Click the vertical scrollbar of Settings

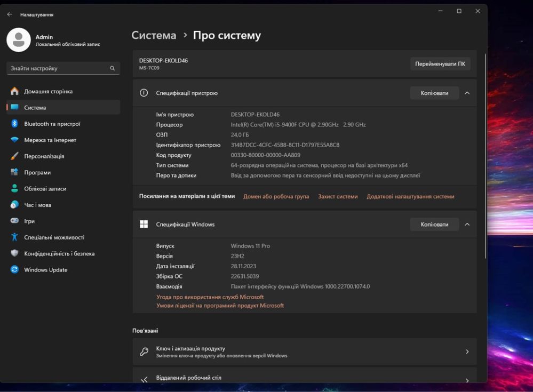point(486,156)
